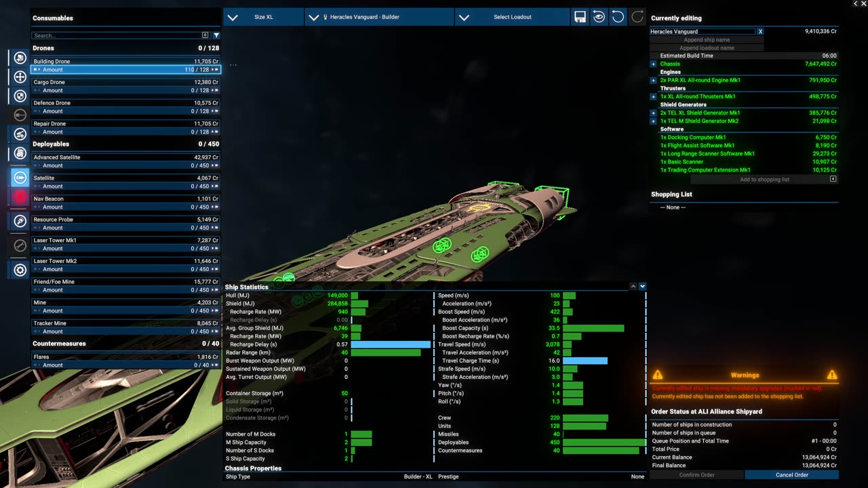Open the gear settings icon in the sidebar
This screenshot has width=868, height=488.
(x=20, y=270)
